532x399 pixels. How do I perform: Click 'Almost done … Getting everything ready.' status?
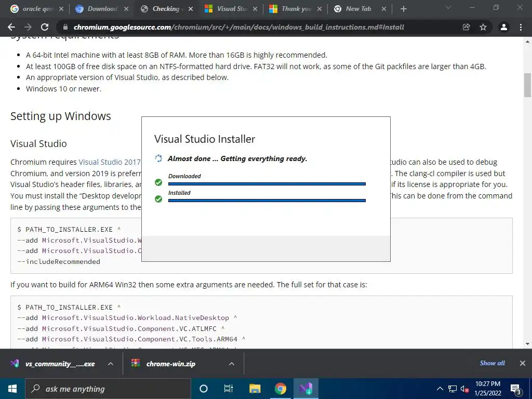pos(237,158)
